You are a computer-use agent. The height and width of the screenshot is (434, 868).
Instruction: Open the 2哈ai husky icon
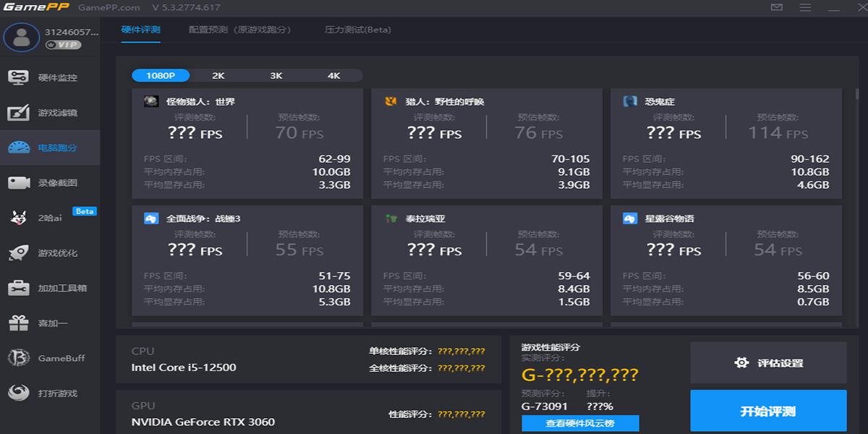(19, 218)
